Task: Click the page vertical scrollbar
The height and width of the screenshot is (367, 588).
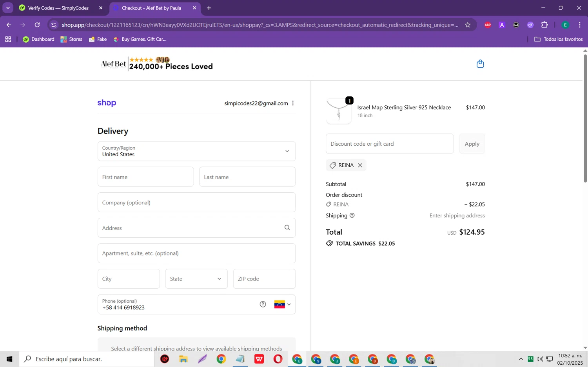Action: tap(585, 118)
